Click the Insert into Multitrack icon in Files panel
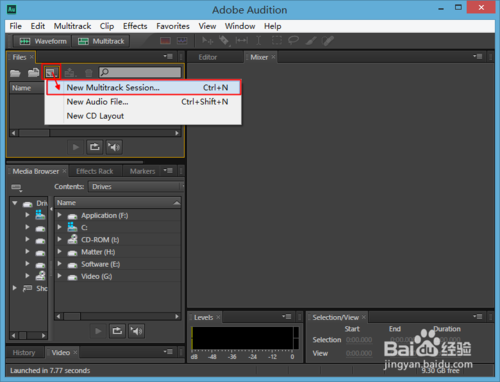The width and height of the screenshot is (500, 382). pyautogui.click(x=70, y=72)
